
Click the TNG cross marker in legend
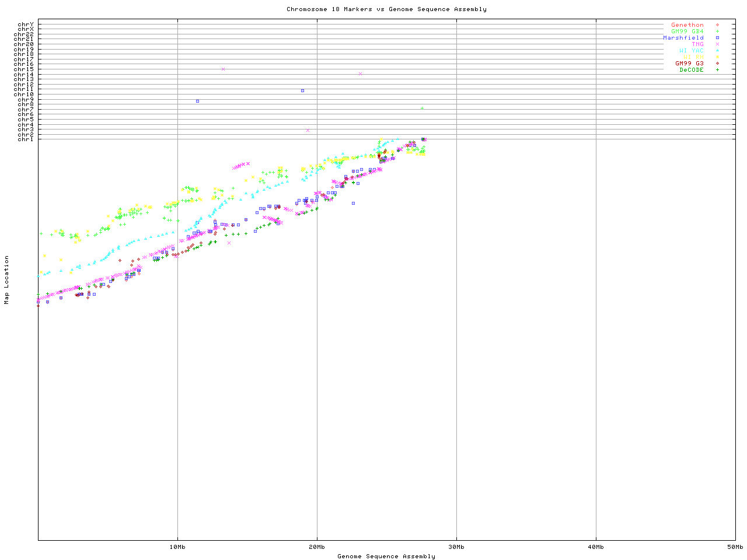click(x=717, y=44)
